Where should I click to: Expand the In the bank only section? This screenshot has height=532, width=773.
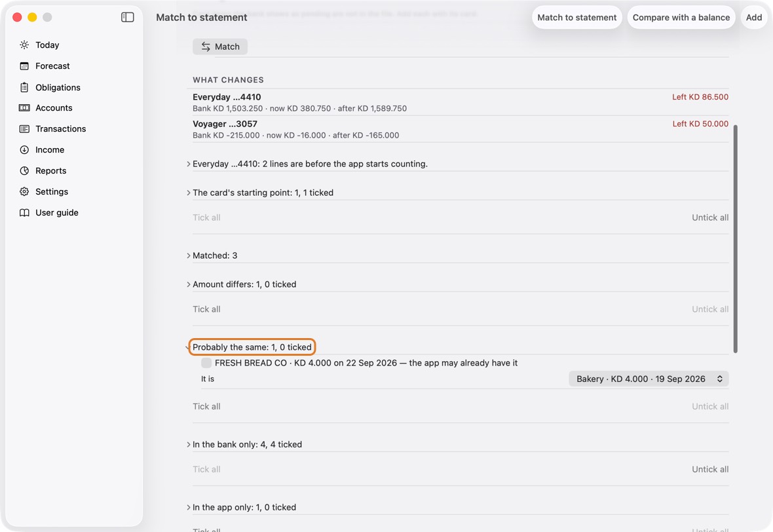(x=188, y=444)
